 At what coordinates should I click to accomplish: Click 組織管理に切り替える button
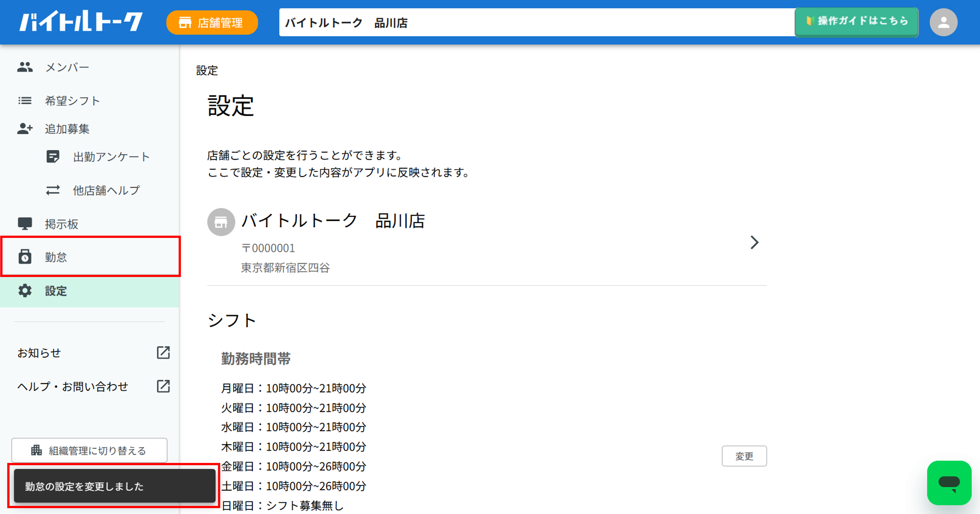click(x=89, y=451)
